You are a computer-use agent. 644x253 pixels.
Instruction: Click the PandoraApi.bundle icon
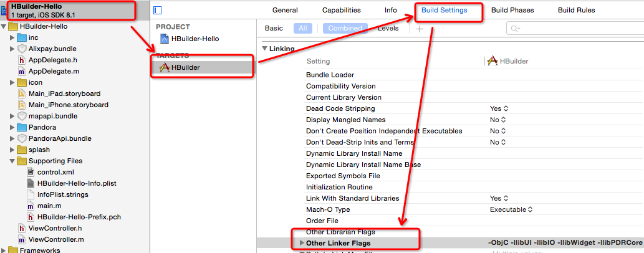[x=22, y=138]
